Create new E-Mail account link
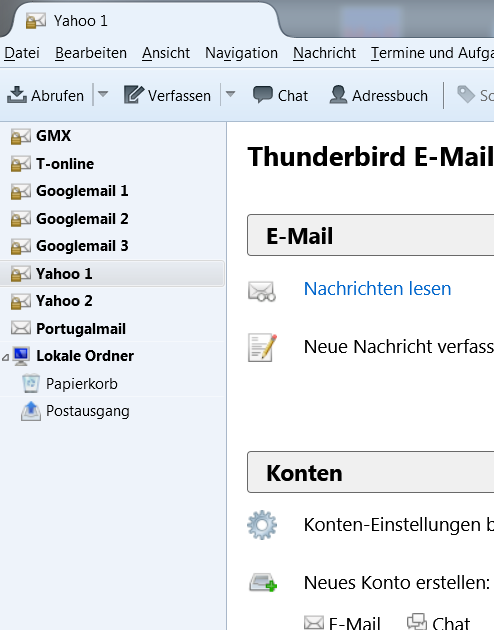This screenshot has height=630, width=494. click(x=342, y=623)
